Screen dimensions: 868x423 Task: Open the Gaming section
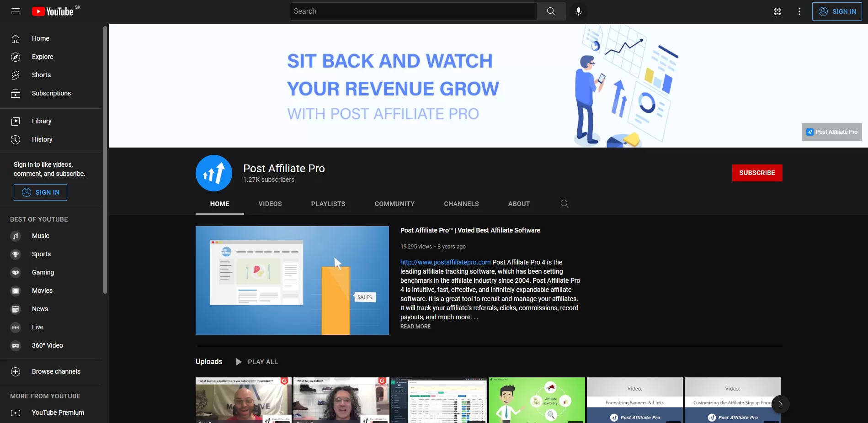(x=43, y=272)
